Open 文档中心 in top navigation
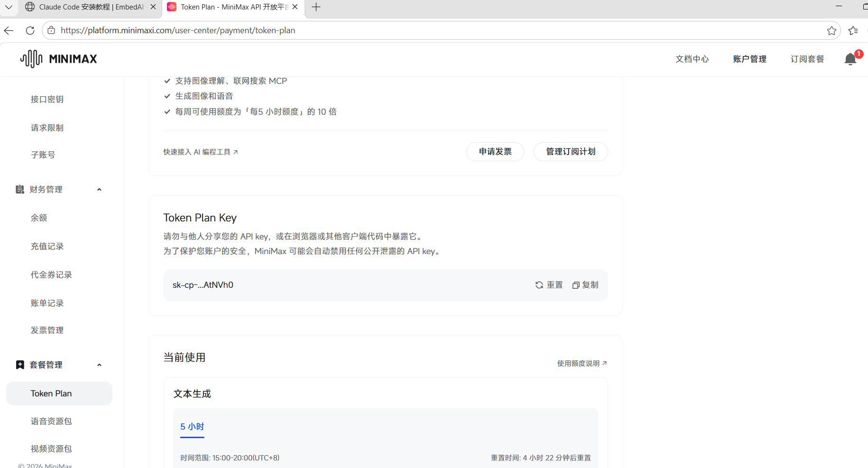The height and width of the screenshot is (468, 868). [x=692, y=59]
